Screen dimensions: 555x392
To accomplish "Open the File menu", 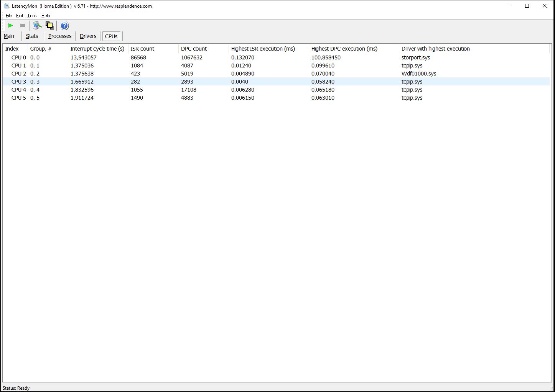I will pyautogui.click(x=9, y=16).
